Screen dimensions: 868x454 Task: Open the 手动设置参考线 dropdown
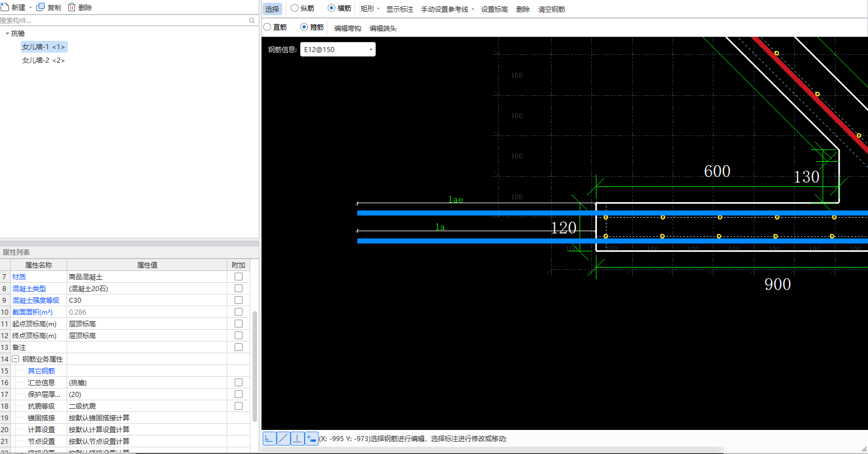[473, 9]
